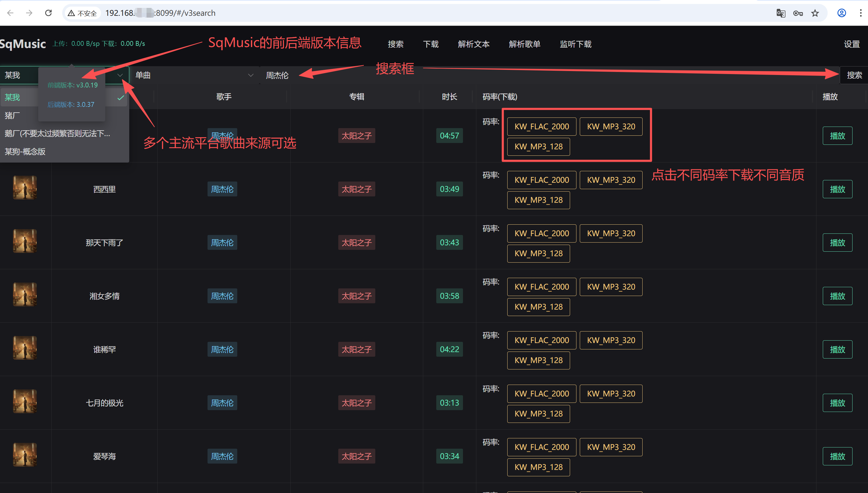Click the browser back arrow icon

coord(10,13)
